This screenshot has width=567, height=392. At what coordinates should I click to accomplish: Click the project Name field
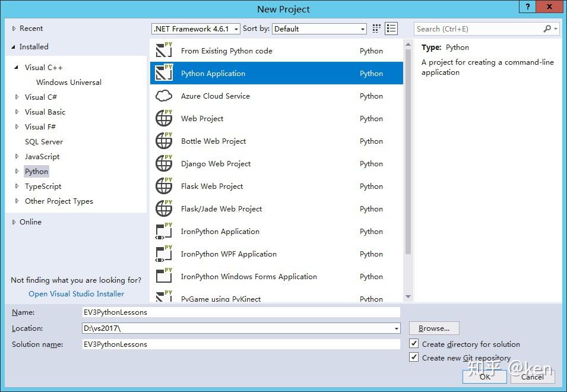point(241,312)
